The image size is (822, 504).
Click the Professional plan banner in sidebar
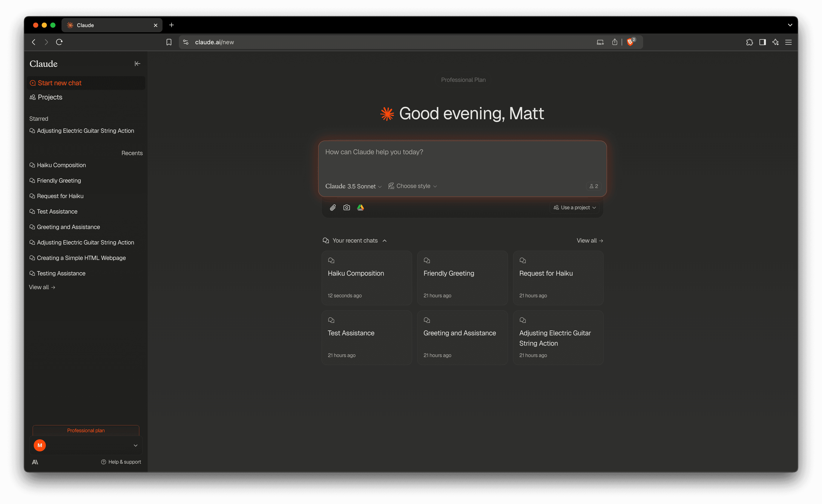coord(86,431)
